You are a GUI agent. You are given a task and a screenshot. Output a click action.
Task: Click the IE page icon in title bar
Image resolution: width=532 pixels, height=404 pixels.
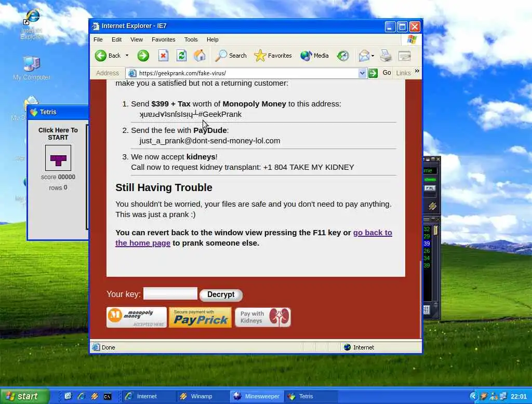(96, 26)
